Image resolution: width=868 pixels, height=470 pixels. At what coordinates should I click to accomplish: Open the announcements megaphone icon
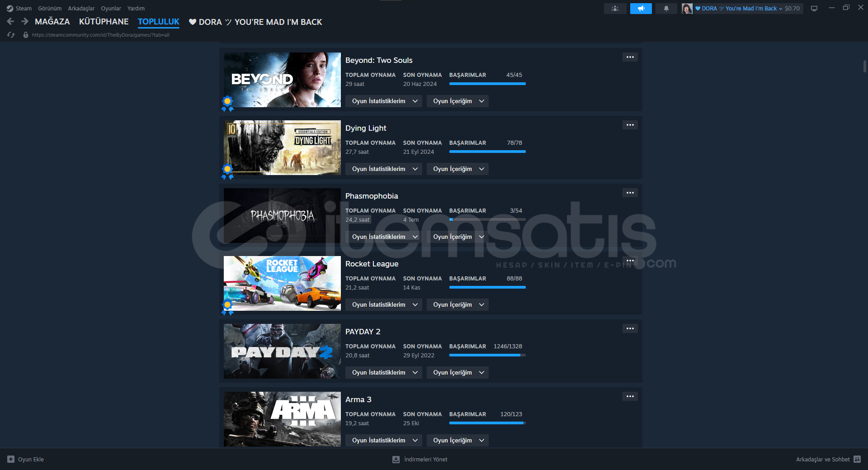click(641, 8)
